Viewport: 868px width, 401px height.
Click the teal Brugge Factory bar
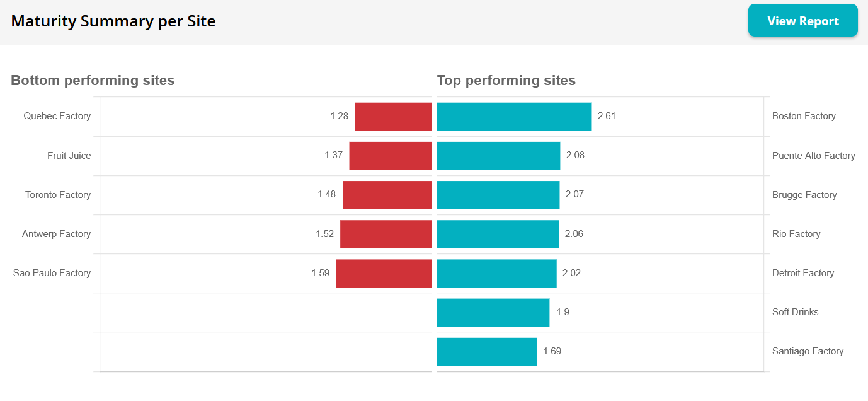point(498,195)
